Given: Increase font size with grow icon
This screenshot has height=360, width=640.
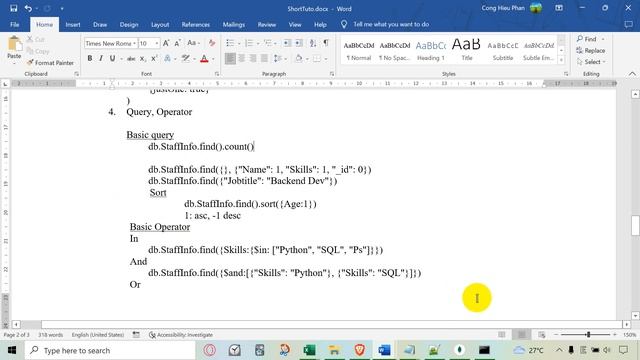Looking at the screenshot, I should (166, 43).
